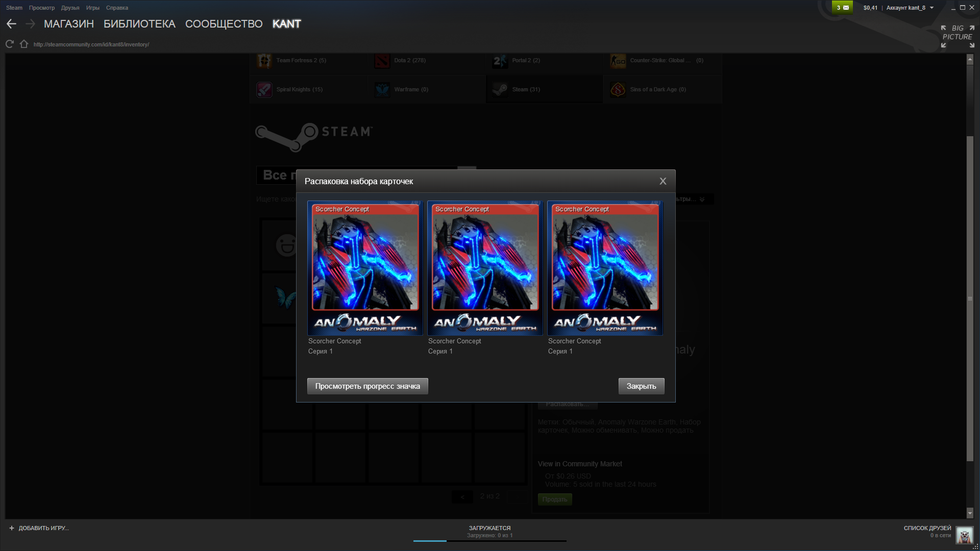Open the Steam menu

(x=14, y=8)
